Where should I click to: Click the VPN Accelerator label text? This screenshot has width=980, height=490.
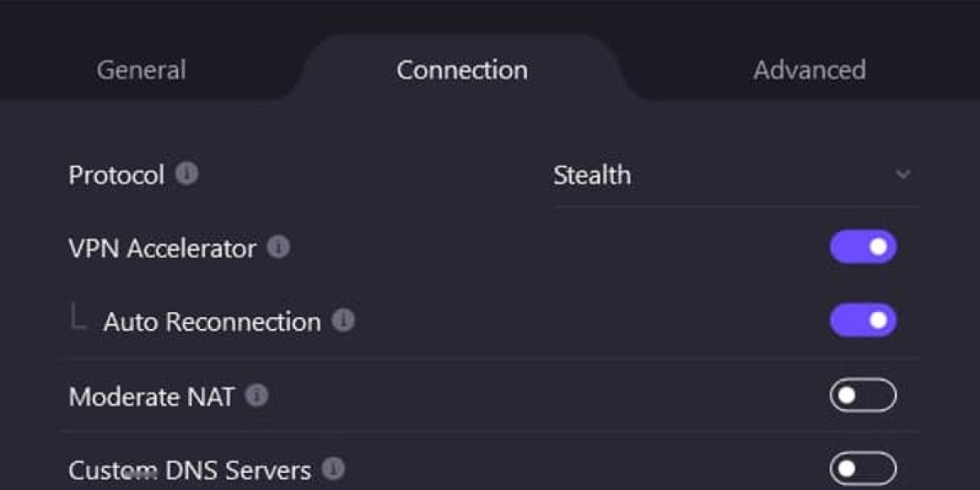click(x=163, y=248)
